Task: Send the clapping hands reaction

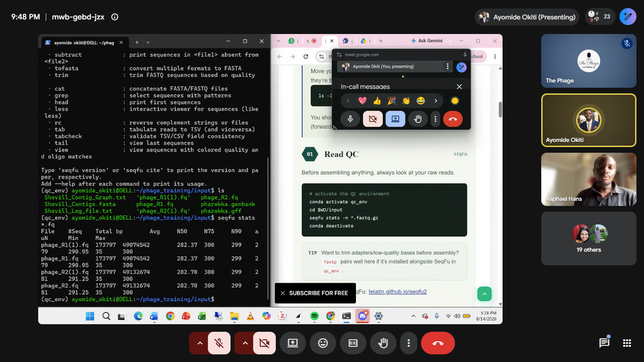Action: coord(406,101)
